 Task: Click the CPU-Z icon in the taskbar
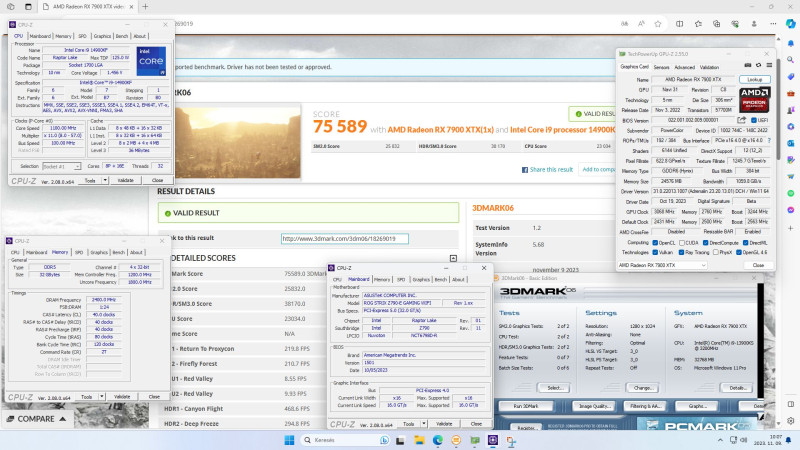493,440
